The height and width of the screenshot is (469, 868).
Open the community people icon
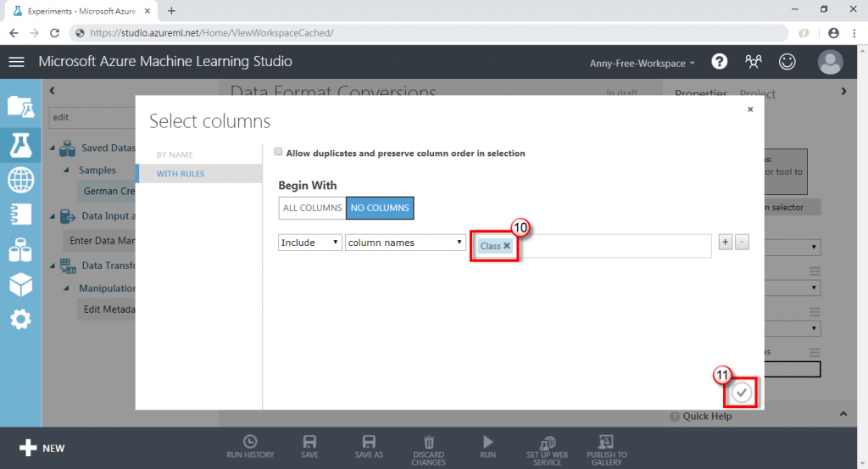pyautogui.click(x=754, y=61)
